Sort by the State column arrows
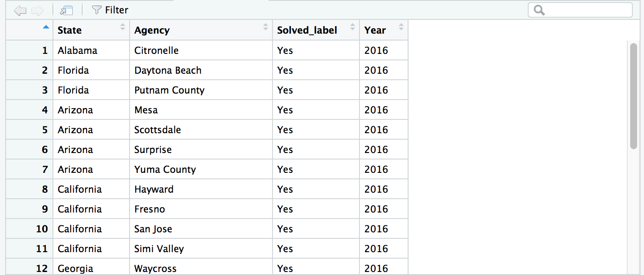 coord(123,27)
